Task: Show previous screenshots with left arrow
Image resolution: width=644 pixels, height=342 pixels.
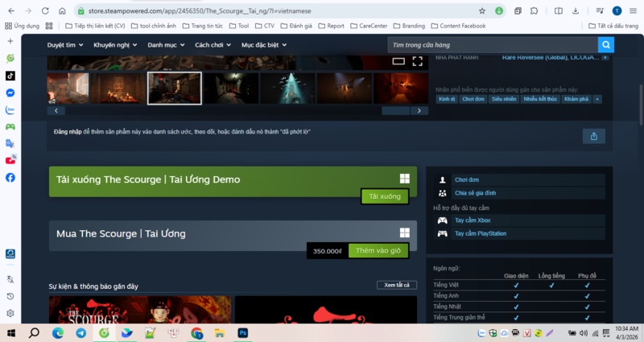Action: (x=56, y=110)
